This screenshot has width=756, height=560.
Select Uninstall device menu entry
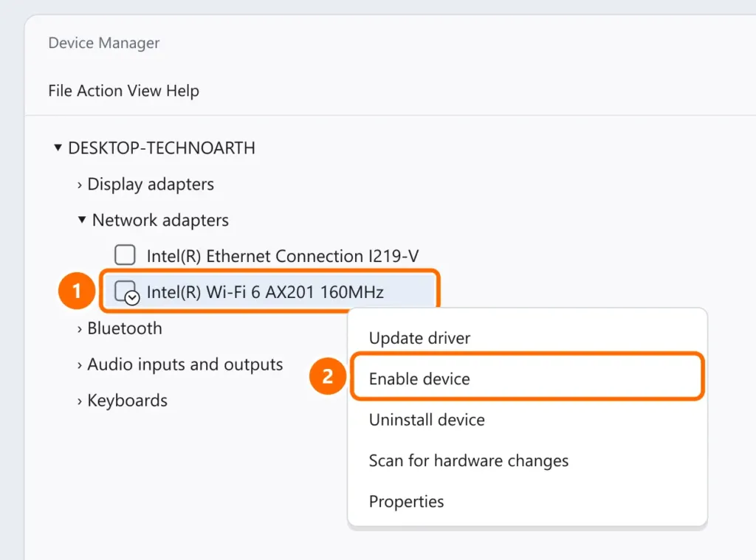point(527,420)
